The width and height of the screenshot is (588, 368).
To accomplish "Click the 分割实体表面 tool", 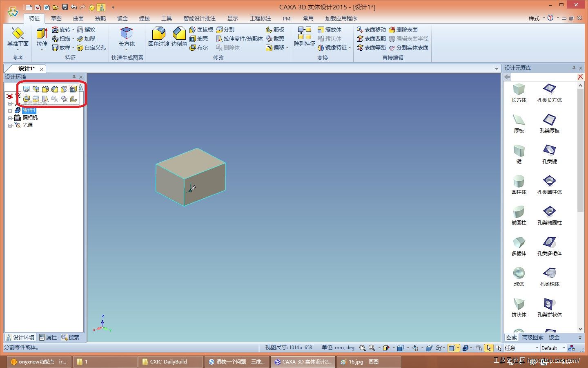I will point(408,47).
